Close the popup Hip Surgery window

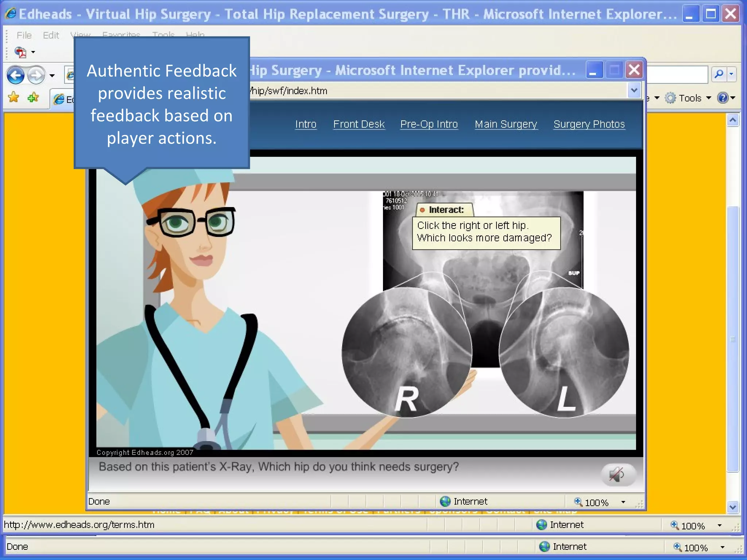click(634, 70)
